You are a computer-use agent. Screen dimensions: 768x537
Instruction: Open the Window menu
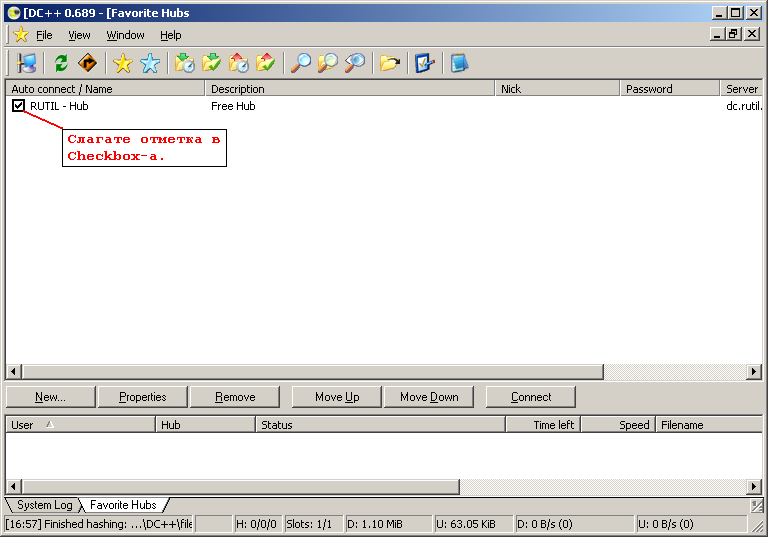point(125,35)
